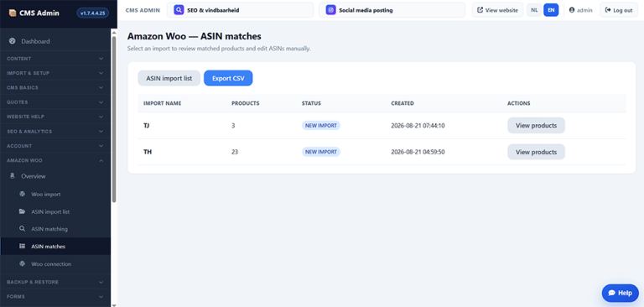Open the View website link
This screenshot has width=644, height=307.
[x=497, y=10]
